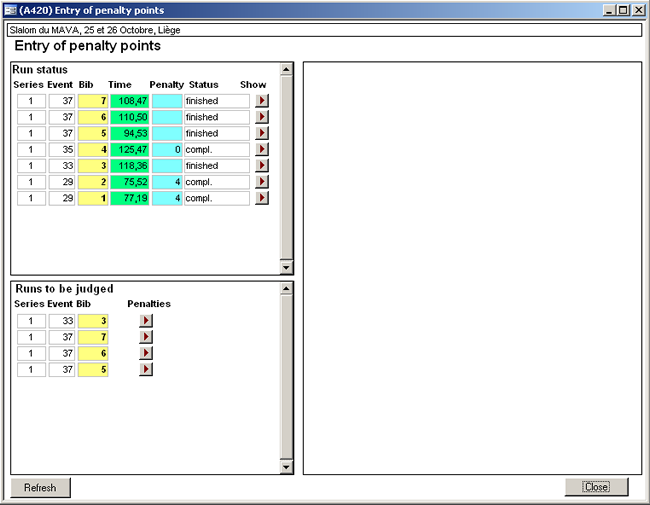
Task: Click the 'Entry of penalty points' page title
Action: pyautogui.click(x=87, y=46)
